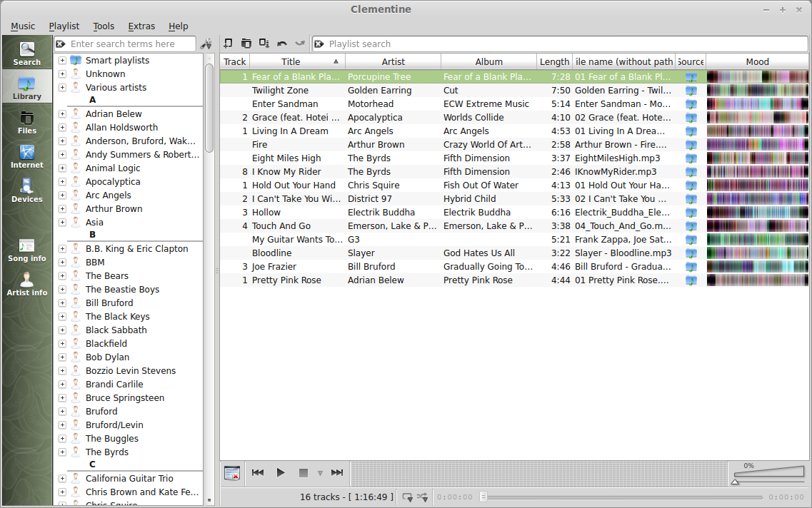The width and height of the screenshot is (812, 508).
Task: Open the Playlist menu
Action: (64, 26)
